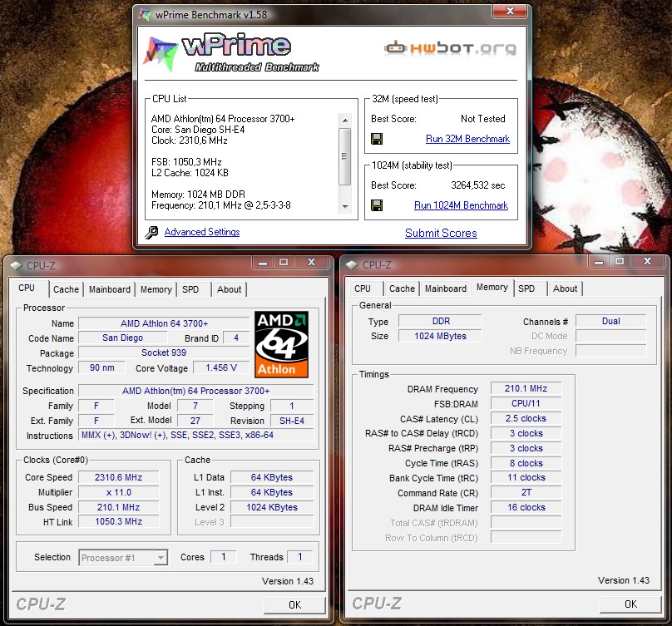672x626 pixels.
Task: Click the Core Voltage value 1.456 V
Action: [x=221, y=367]
